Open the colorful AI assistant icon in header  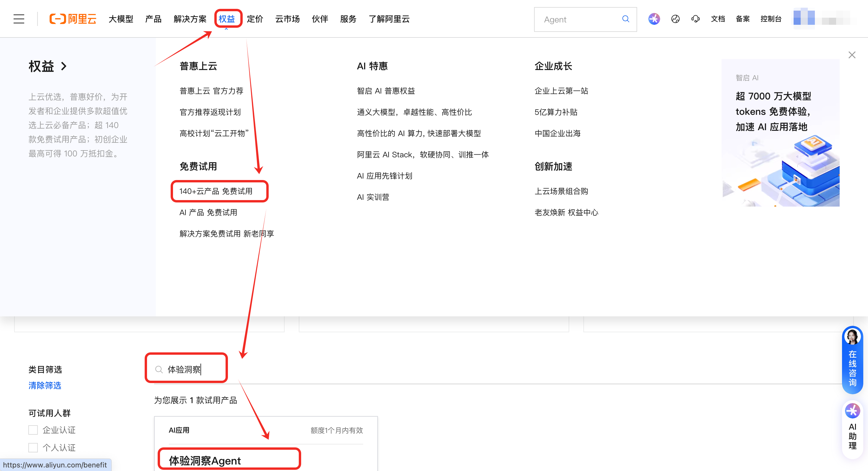pos(654,19)
